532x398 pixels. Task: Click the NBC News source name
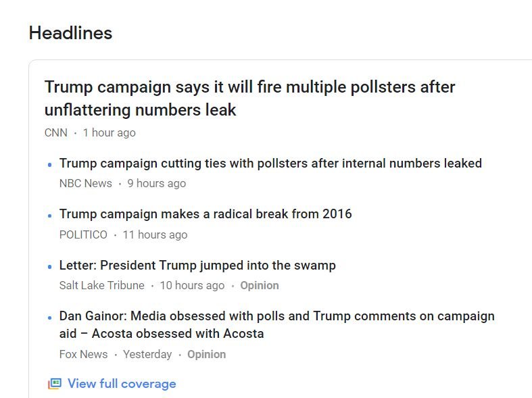coord(86,183)
